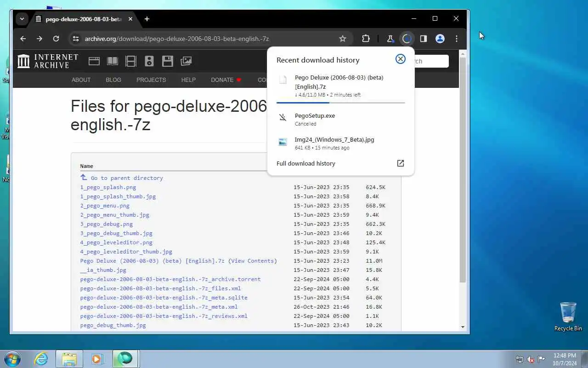The height and width of the screenshot is (368, 588).
Task: Bookmark this page with the star
Action: click(x=342, y=39)
